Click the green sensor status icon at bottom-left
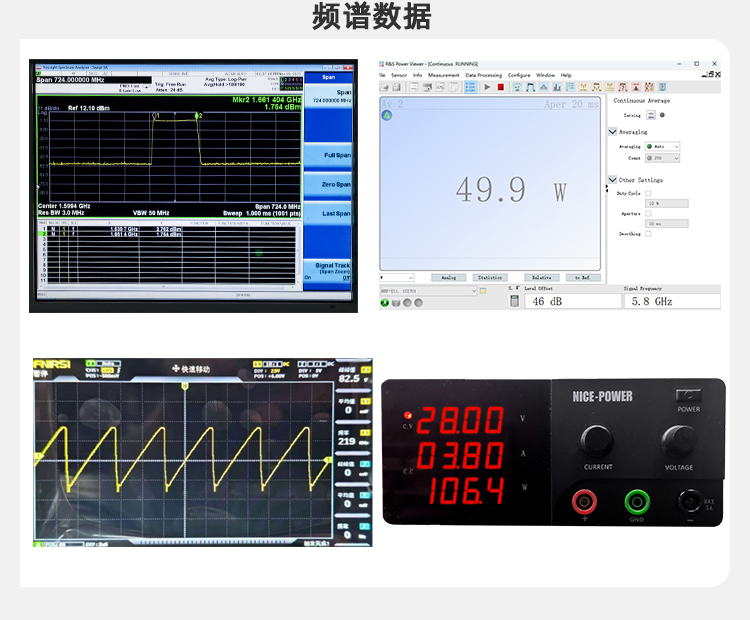The height and width of the screenshot is (620, 750). 385,302
